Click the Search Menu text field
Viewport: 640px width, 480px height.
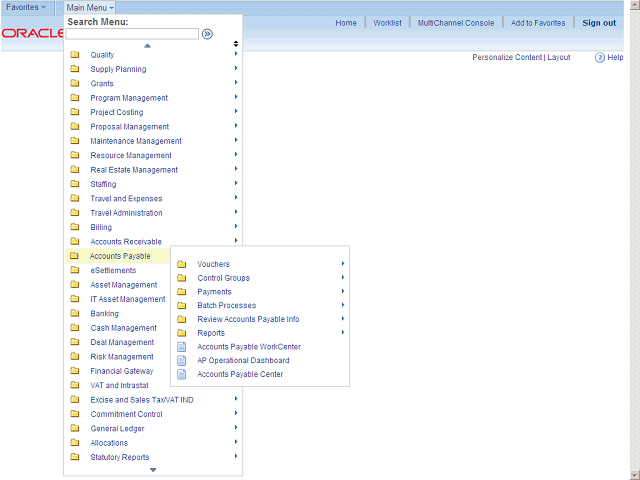click(133, 33)
